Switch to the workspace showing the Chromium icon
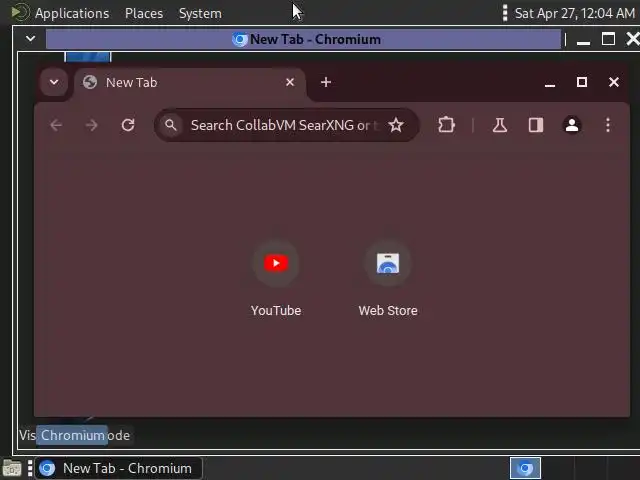Viewport: 640px width, 480px height. pos(525,468)
